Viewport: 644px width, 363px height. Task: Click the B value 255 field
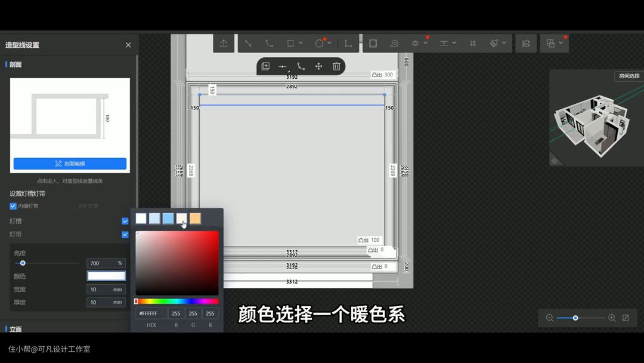(210, 313)
